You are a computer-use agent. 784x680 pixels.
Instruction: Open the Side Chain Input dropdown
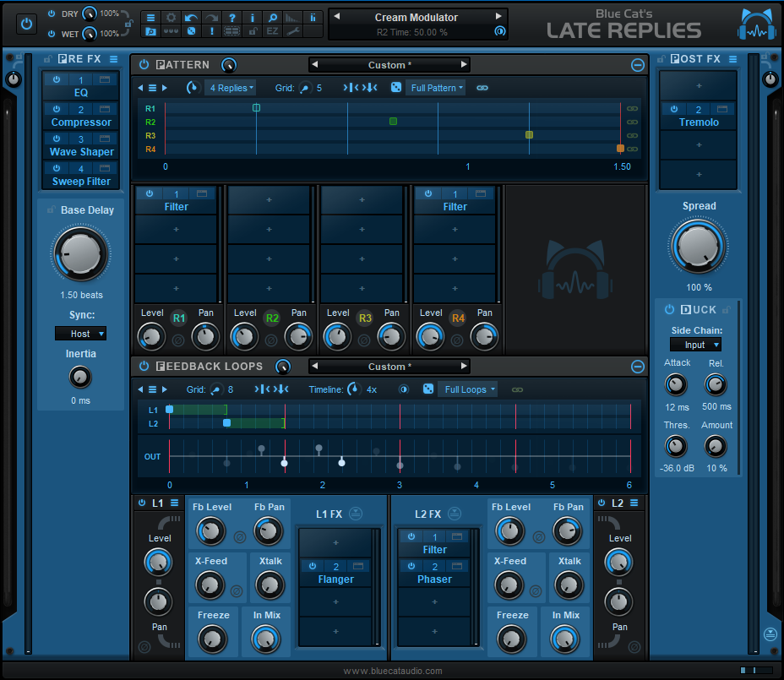(x=695, y=345)
